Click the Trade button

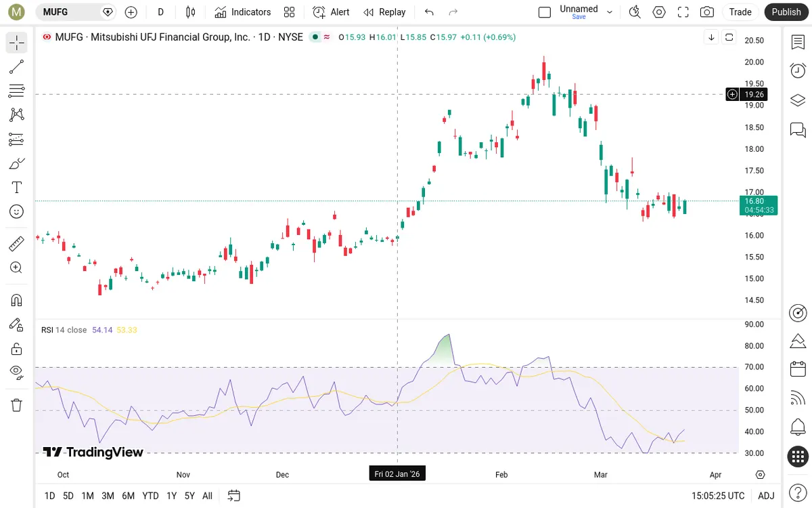[x=740, y=12]
